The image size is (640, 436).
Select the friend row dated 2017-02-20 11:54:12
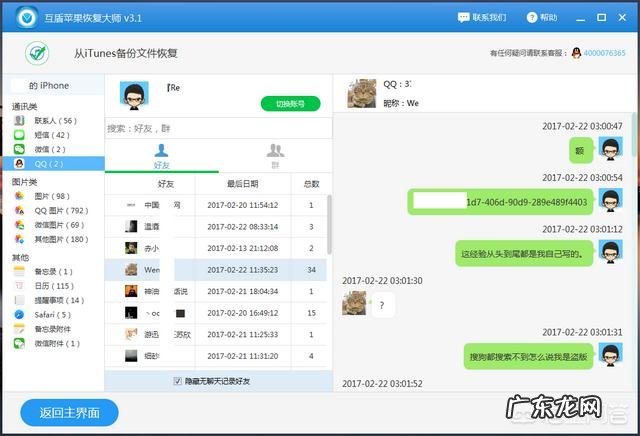pos(216,205)
